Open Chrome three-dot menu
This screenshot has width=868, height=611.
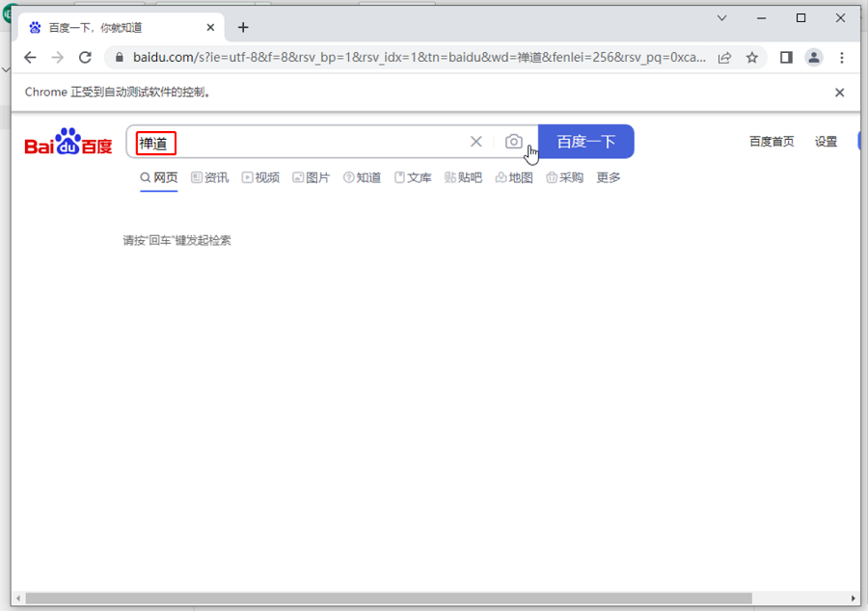tap(842, 57)
